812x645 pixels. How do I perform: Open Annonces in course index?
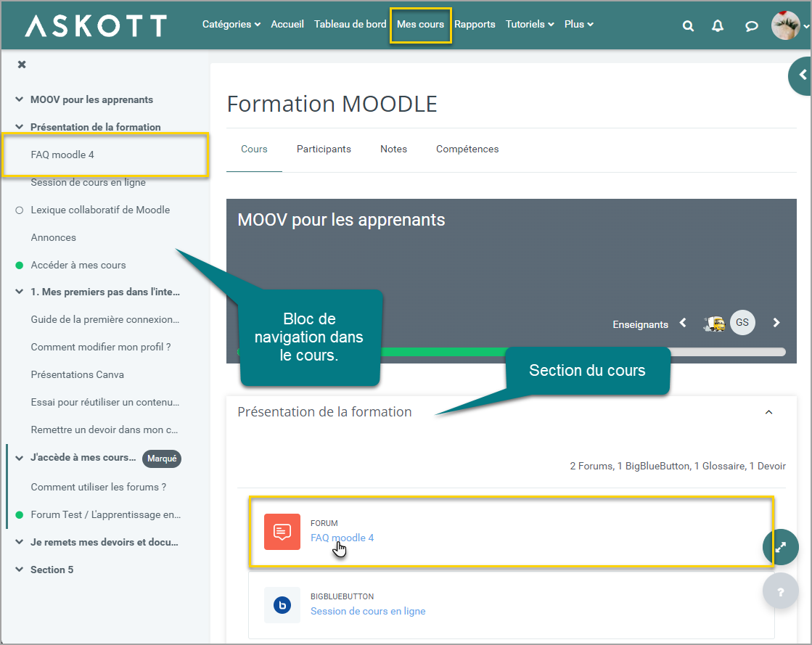[x=54, y=237]
